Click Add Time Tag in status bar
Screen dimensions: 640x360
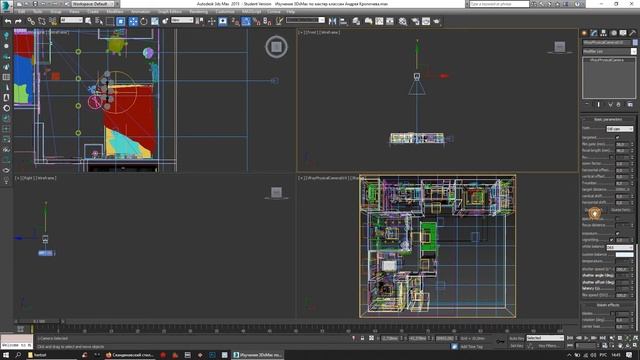point(471,347)
